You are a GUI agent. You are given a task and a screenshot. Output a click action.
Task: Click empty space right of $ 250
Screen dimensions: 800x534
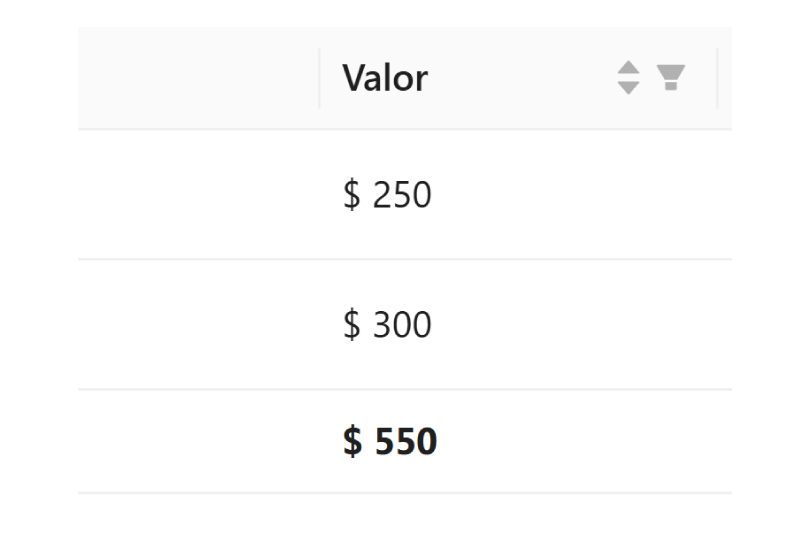[x=580, y=195]
